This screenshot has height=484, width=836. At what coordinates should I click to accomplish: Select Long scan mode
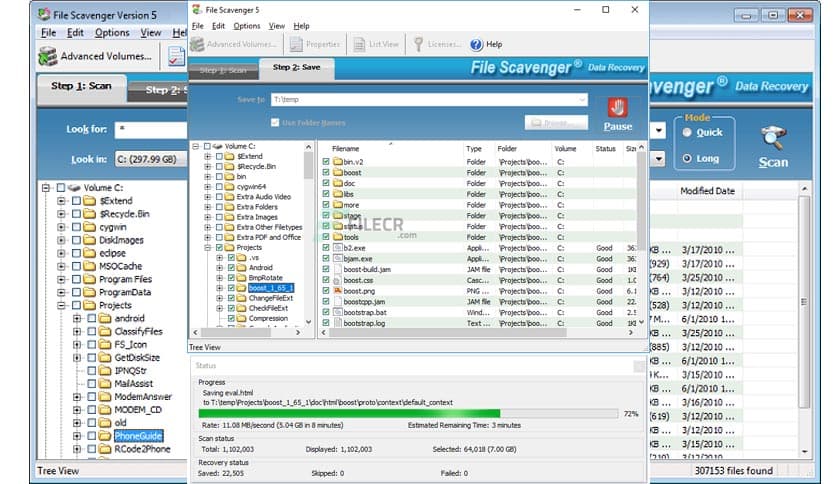click(x=687, y=158)
